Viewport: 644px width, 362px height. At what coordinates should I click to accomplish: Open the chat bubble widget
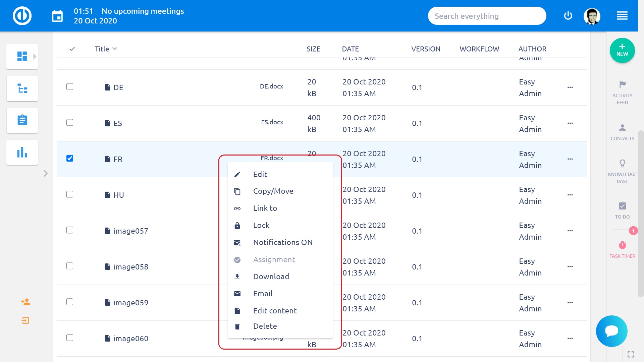click(611, 331)
